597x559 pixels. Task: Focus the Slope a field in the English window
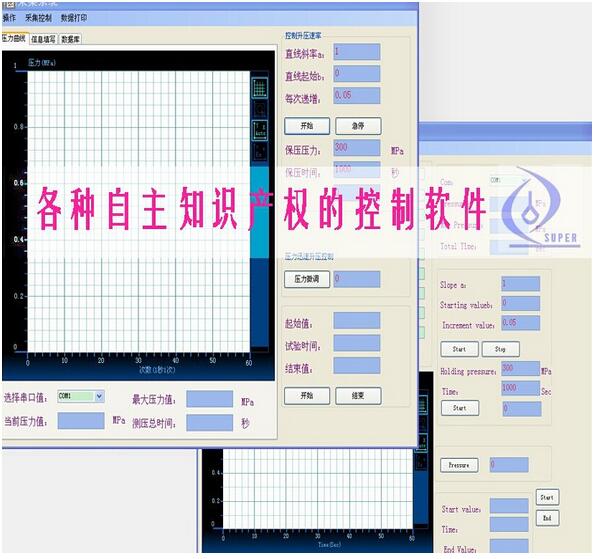click(520, 284)
